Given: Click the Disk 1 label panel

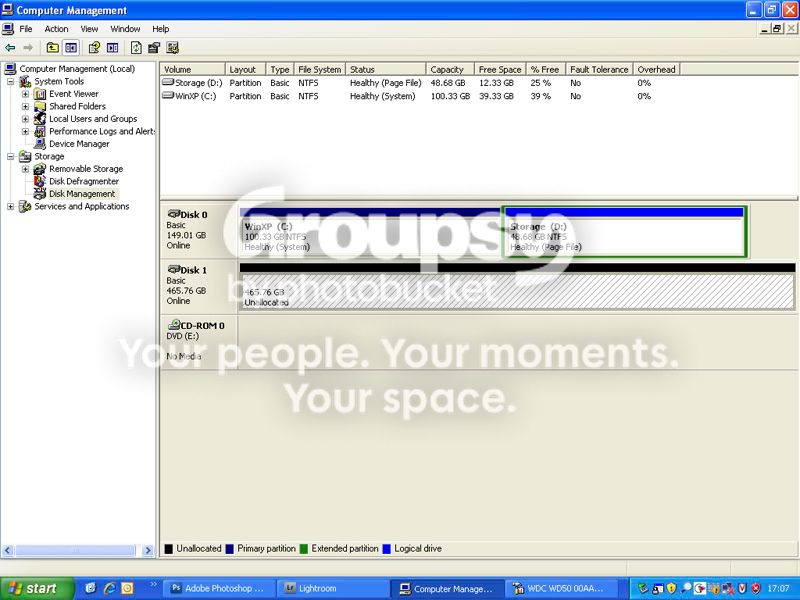Looking at the screenshot, I should 199,285.
